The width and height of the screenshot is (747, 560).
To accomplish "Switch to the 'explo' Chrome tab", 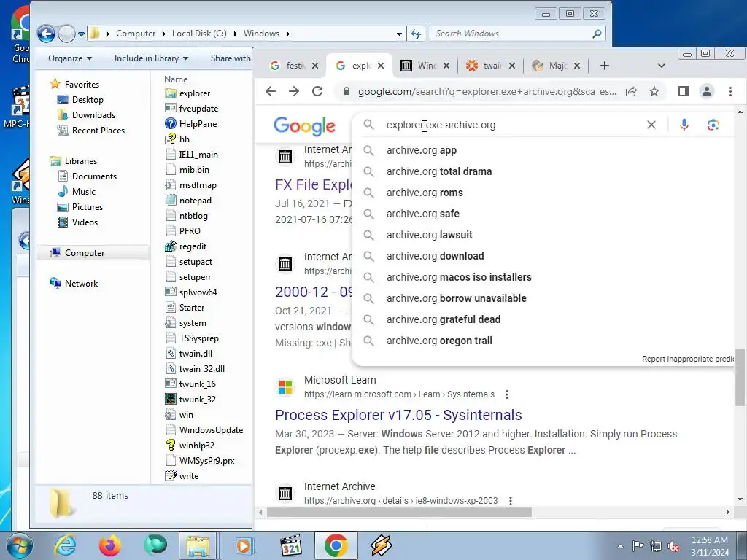I will 360,66.
